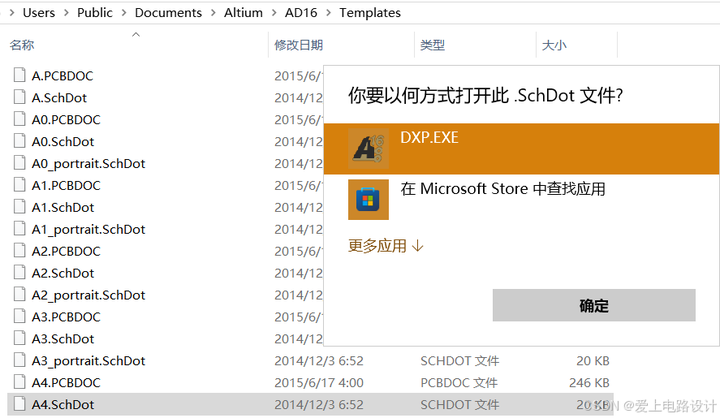Click file icon next to A0.SchDot
The height and width of the screenshot is (418, 720).
19,141
